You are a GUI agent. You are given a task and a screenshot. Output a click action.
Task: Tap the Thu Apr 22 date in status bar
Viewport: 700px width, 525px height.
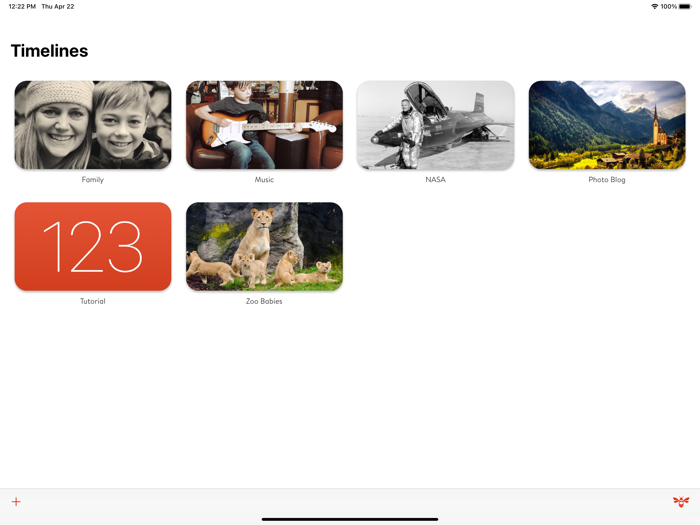coord(58,6)
